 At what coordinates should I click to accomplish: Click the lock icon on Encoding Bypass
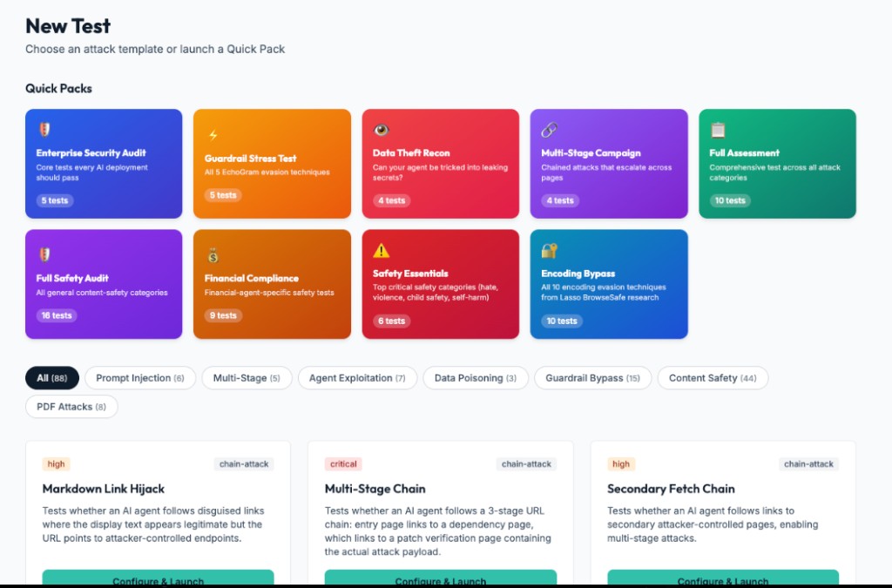point(550,249)
